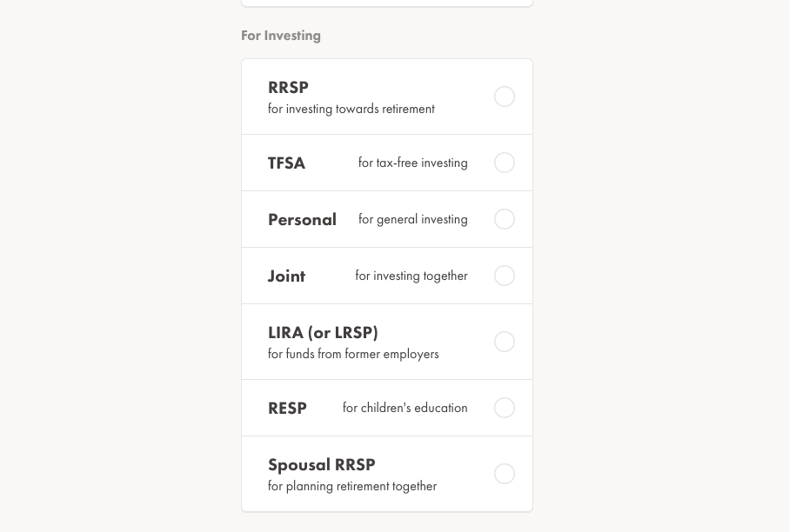Select the Spousal RRSP radio button
The width and height of the screenshot is (789, 532).
[x=505, y=474]
